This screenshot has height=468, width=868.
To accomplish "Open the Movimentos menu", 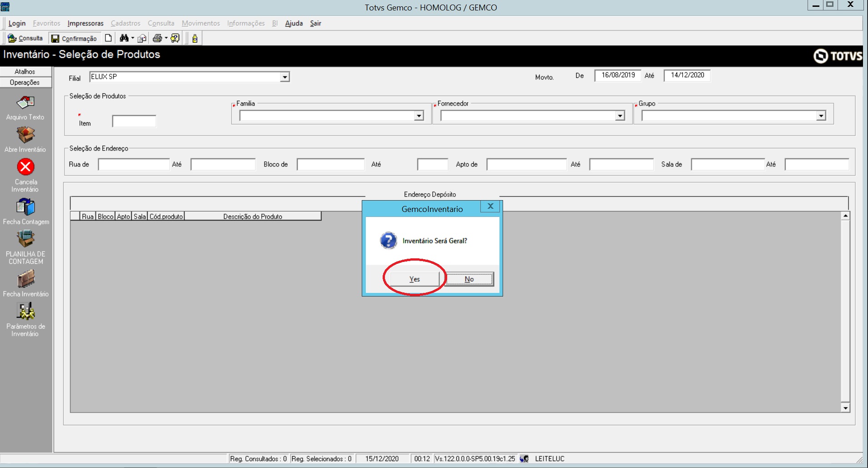I will point(201,23).
